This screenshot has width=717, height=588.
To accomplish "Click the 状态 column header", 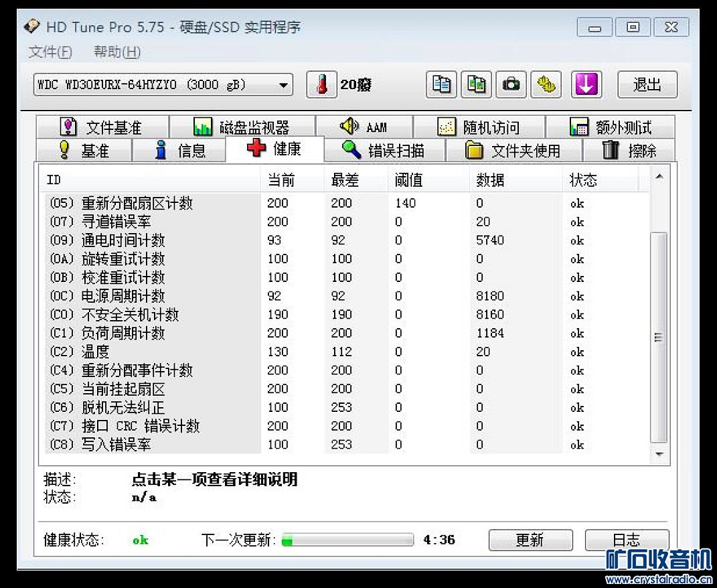I will pos(601,180).
